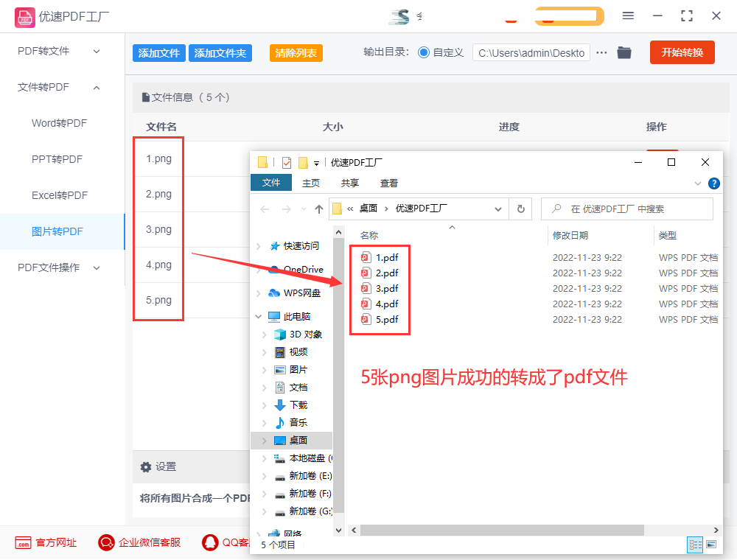Viewport: 737px width, 560px height.
Task: Click the 添加文件 button
Action: coord(159,53)
